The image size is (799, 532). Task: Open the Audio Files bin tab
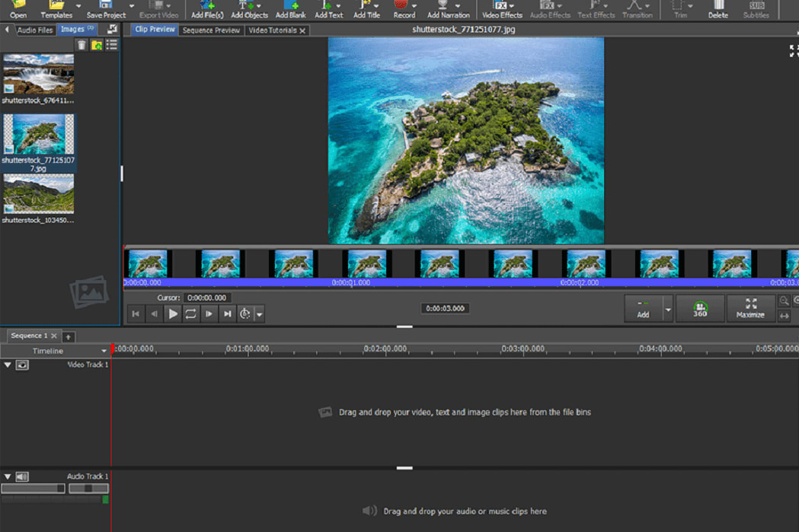34,30
